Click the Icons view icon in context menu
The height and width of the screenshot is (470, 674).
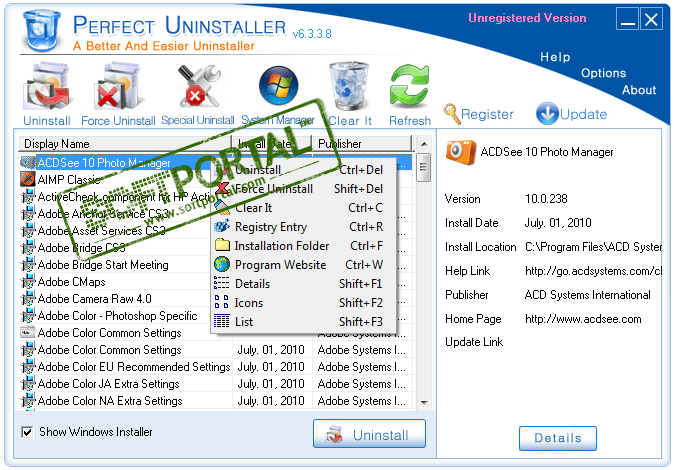[x=222, y=302]
